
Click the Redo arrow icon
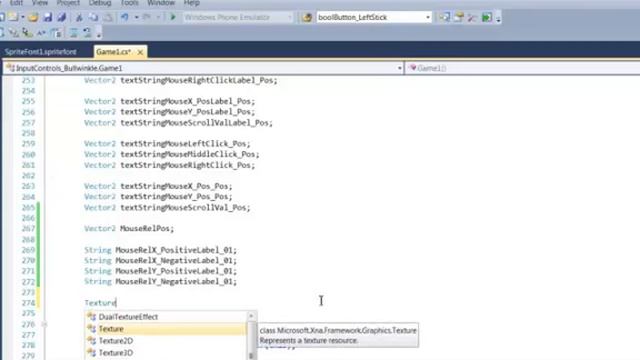(x=147, y=18)
